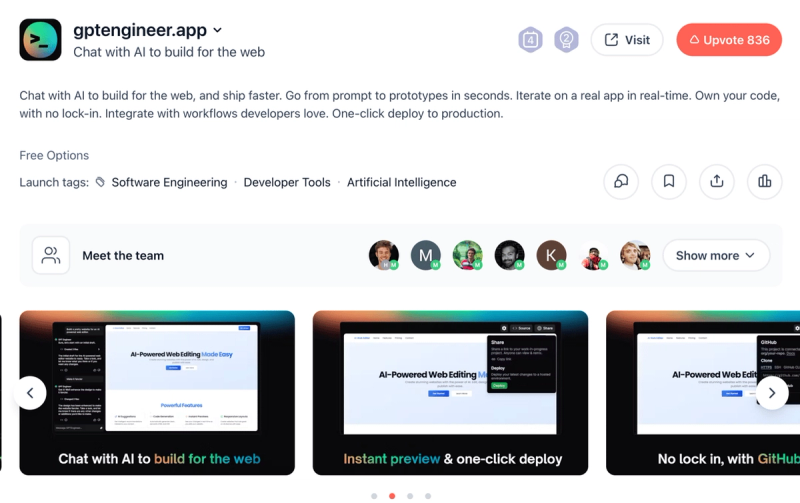Select the fourth carousel pagination dot
This screenshot has height=503, width=800.
tap(428, 496)
